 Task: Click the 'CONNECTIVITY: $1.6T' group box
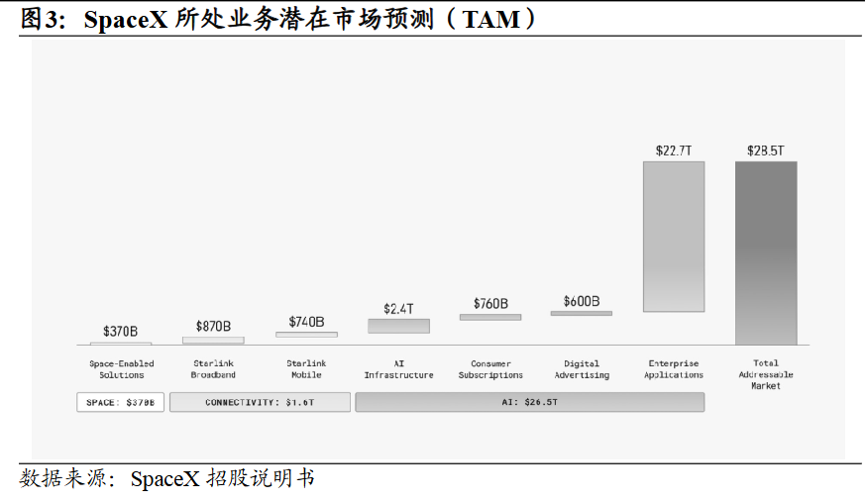(x=260, y=402)
